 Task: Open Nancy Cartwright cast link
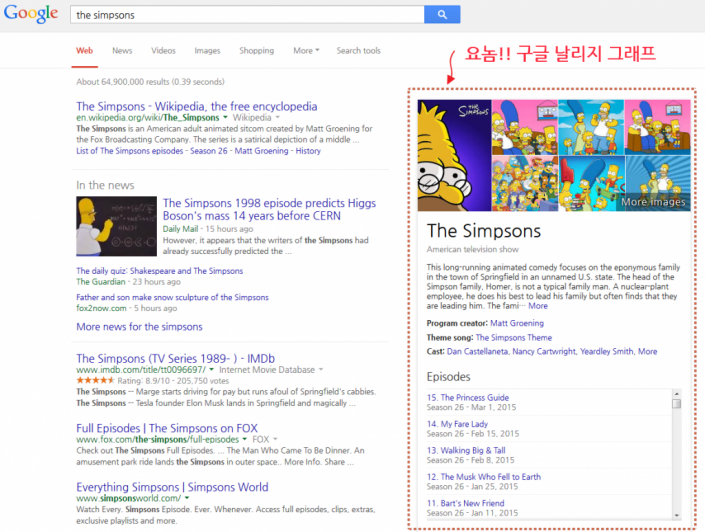544,351
